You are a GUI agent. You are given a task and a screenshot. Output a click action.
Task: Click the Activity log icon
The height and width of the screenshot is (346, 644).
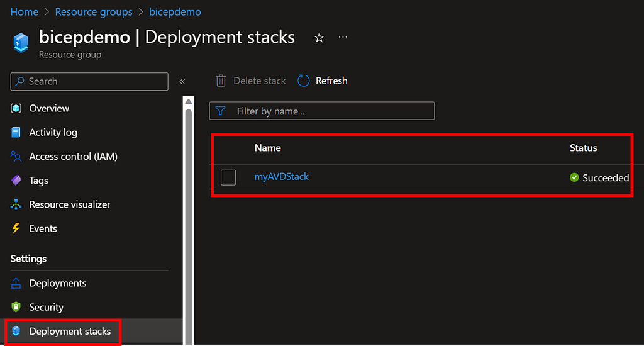(16, 132)
